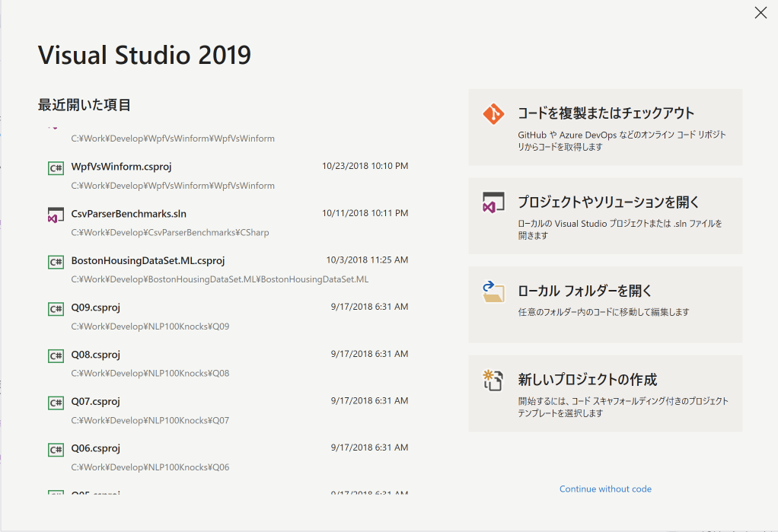The width and height of the screenshot is (778, 532).
Task: Click the date 10/23/2018 10:10 PM
Action: coord(365,166)
